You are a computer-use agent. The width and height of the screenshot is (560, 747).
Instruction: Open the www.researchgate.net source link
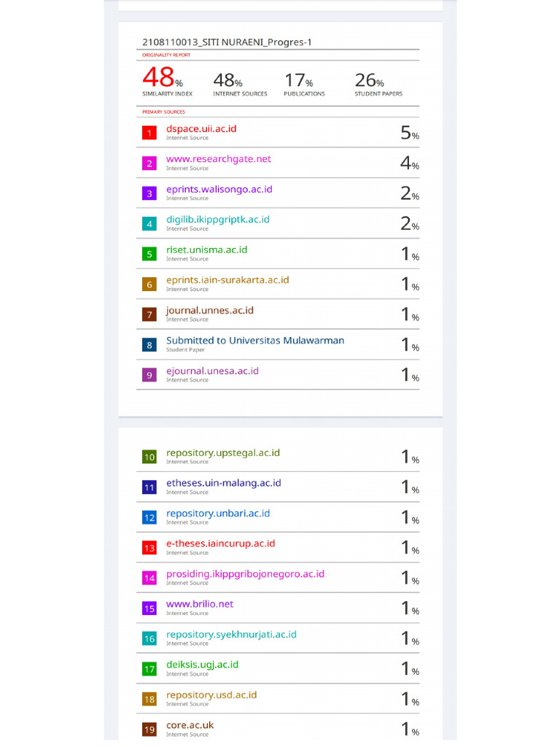[x=219, y=159]
